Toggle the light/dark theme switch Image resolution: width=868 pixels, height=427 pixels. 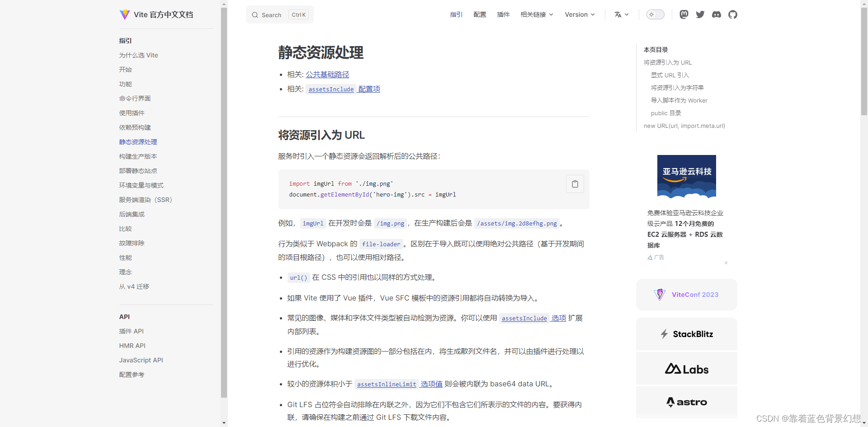(656, 14)
